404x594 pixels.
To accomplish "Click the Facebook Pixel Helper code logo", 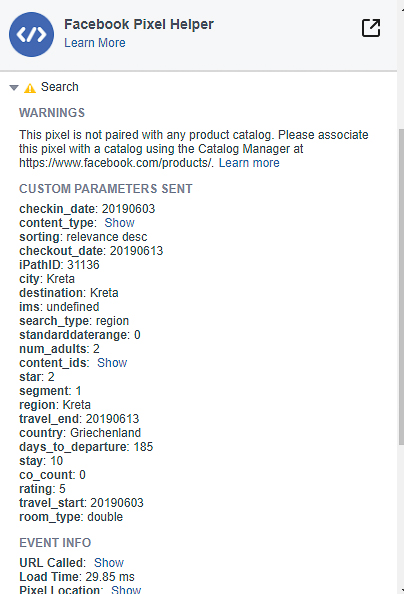I will [31, 34].
